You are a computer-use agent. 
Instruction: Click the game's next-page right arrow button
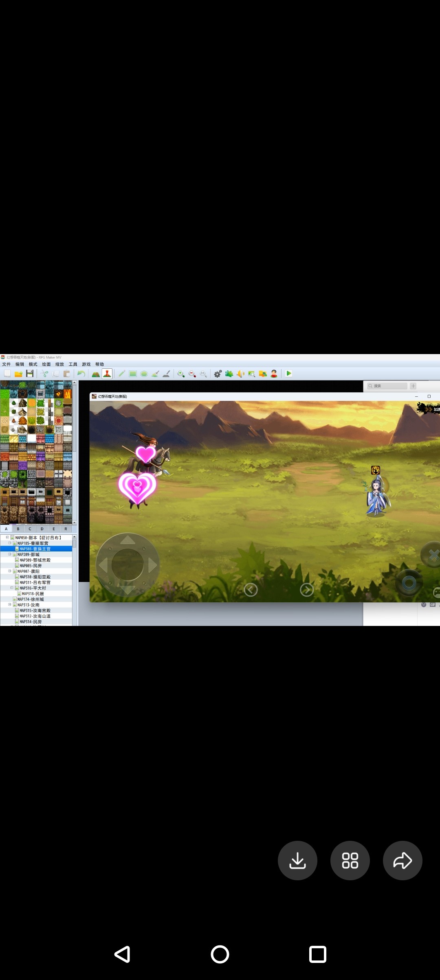point(307,589)
